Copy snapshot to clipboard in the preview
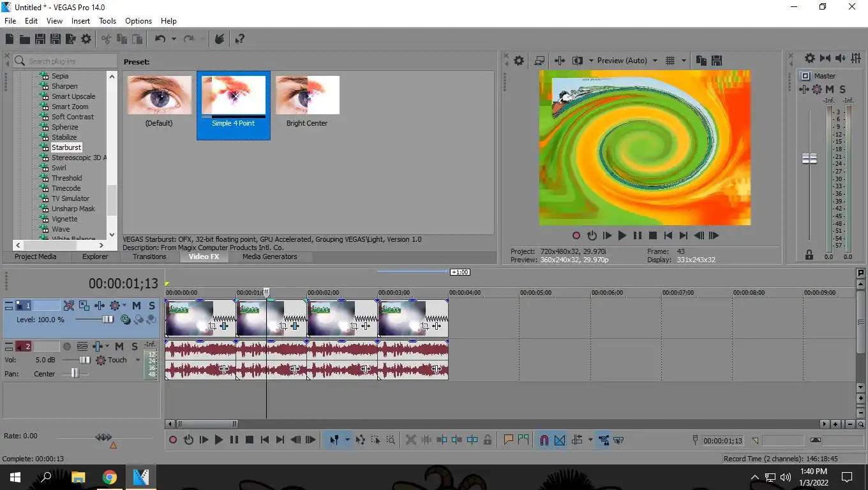The height and width of the screenshot is (490, 868). pos(701,61)
